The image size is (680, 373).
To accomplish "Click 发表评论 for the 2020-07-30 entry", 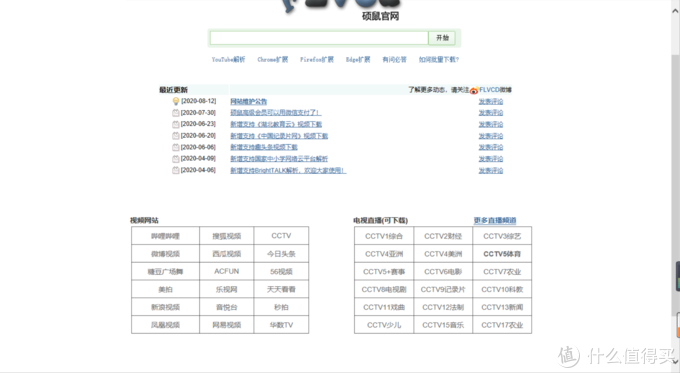I will [491, 113].
